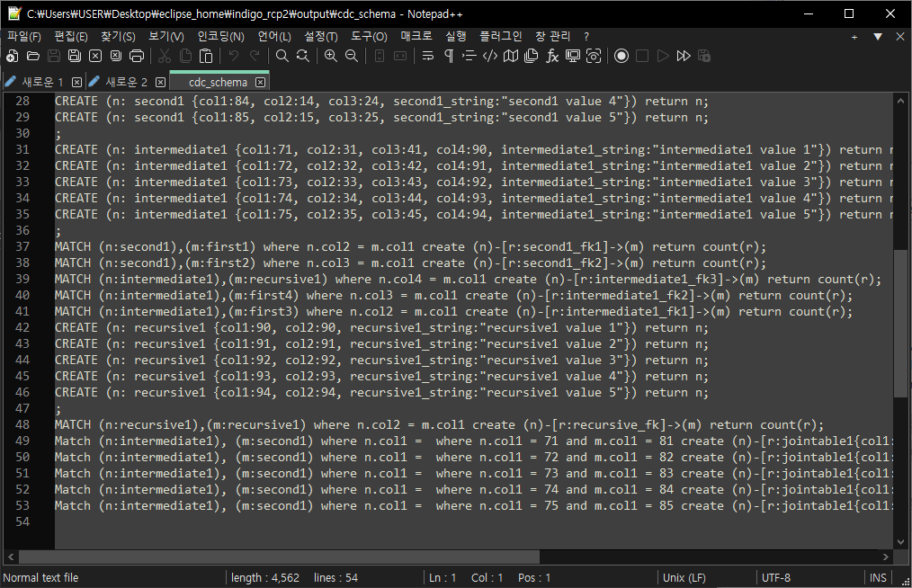Toggle the indent guide display
This screenshot has width=912, height=588.
(x=469, y=56)
